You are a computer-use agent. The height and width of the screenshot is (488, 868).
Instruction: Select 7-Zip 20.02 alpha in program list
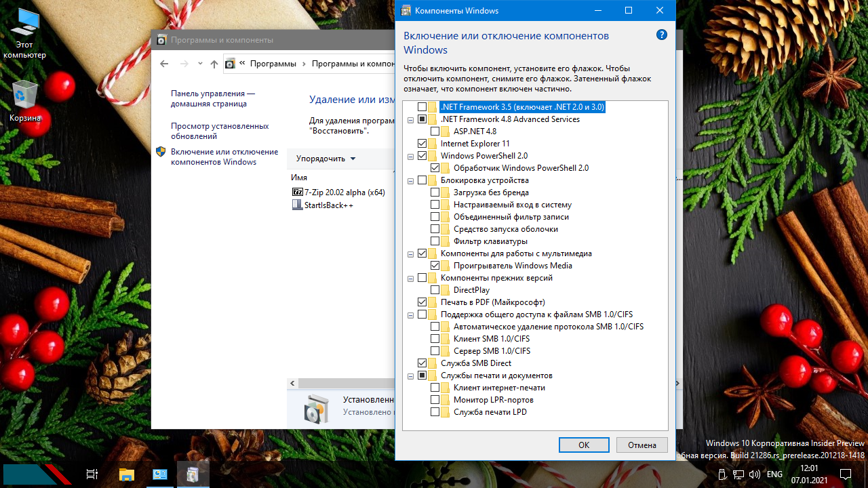point(344,192)
